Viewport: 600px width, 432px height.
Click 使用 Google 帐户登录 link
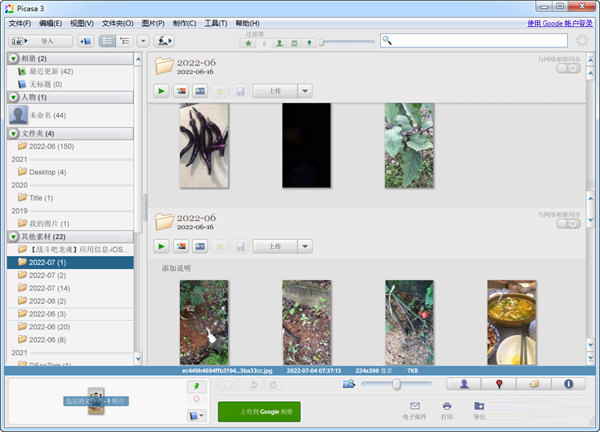(x=560, y=22)
